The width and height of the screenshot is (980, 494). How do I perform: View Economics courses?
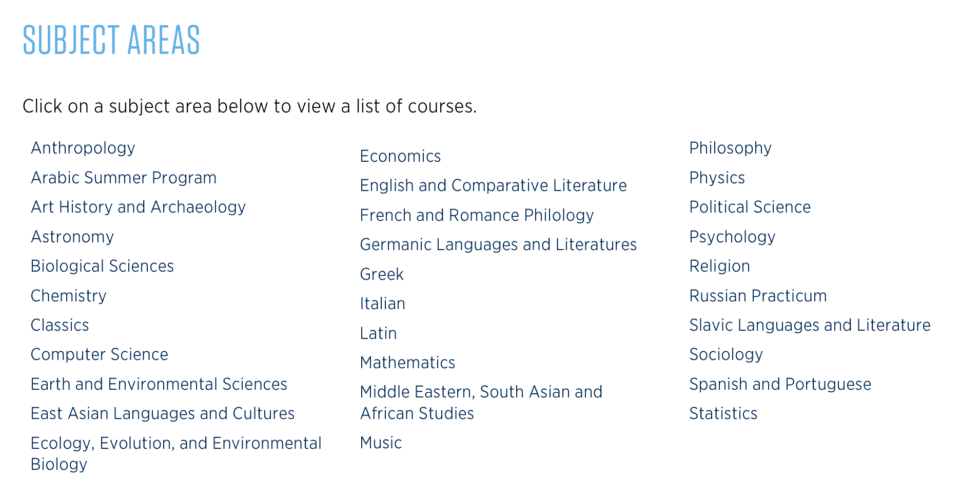coord(401,156)
